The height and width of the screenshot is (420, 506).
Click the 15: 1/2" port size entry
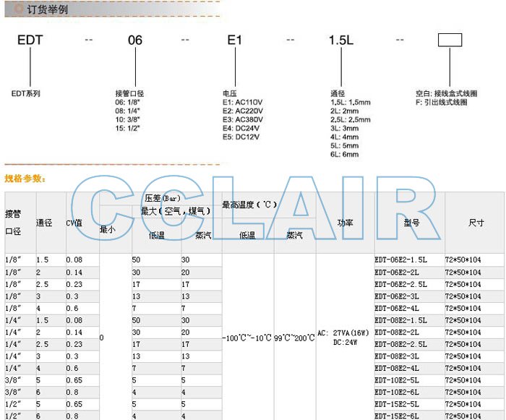[x=132, y=128]
